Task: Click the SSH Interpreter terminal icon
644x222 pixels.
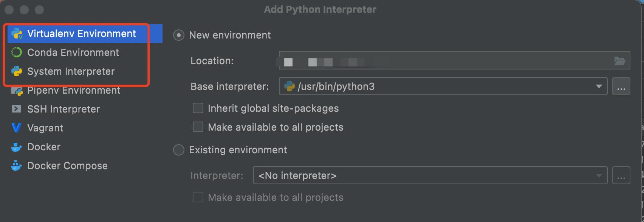Action: (17, 109)
